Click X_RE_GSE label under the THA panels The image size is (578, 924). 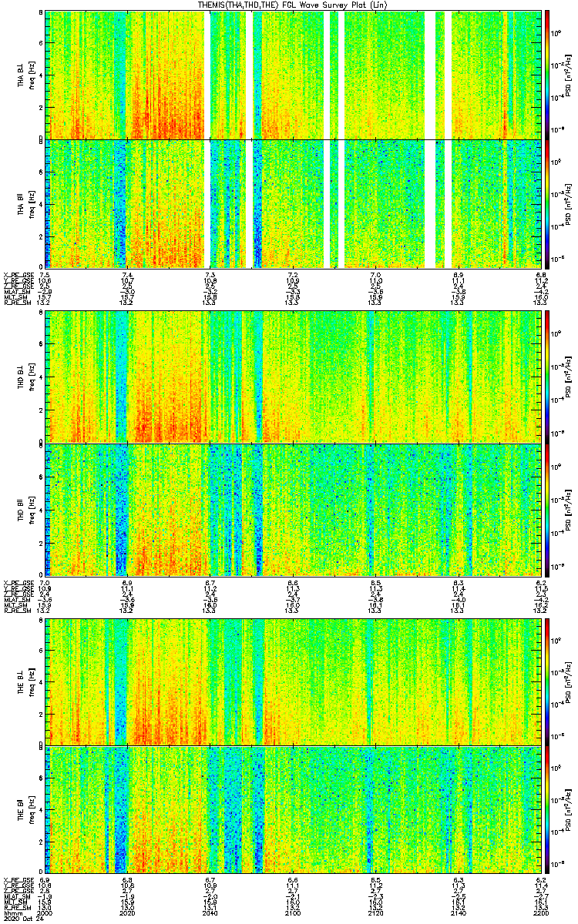coord(18,275)
